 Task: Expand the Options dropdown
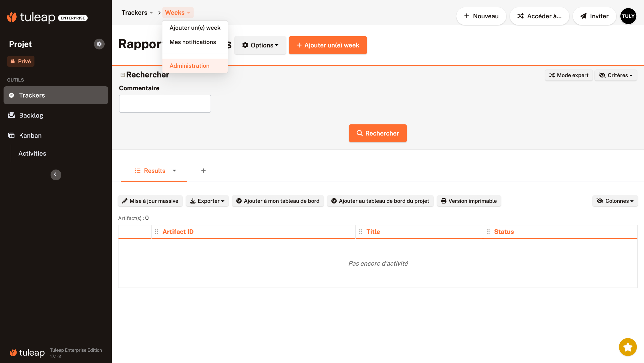[260, 45]
